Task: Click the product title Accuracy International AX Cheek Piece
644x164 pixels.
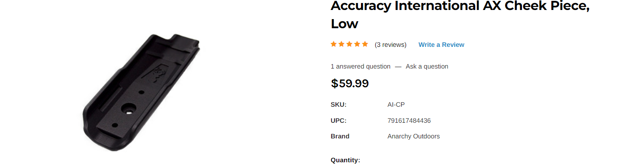Action: pos(460,14)
